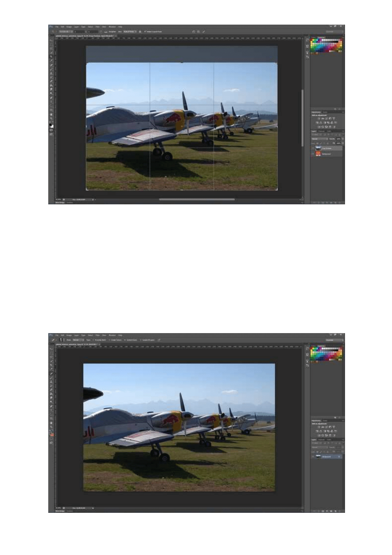Open the crop options gear icon
The width and height of the screenshot is (392, 555).
(x=140, y=32)
